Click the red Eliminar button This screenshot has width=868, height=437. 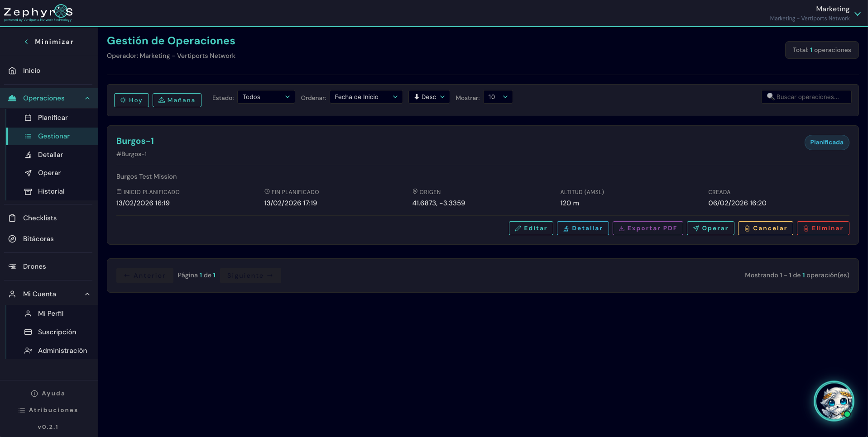coord(823,228)
